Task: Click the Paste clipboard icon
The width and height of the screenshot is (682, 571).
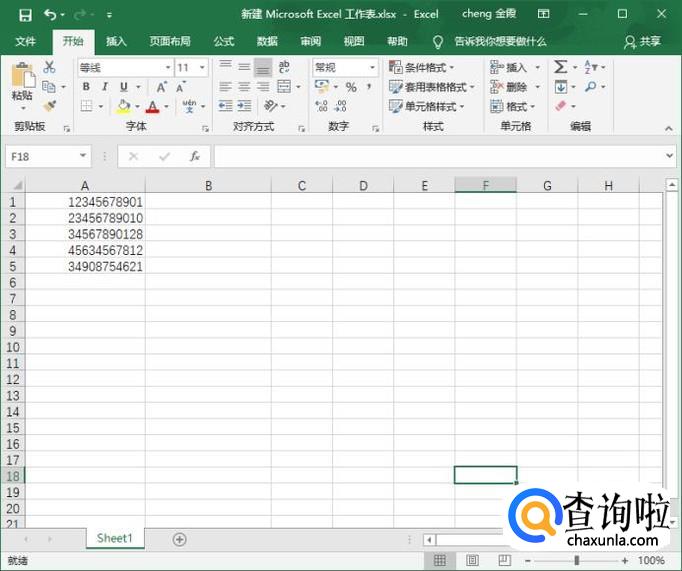Action: tap(23, 75)
